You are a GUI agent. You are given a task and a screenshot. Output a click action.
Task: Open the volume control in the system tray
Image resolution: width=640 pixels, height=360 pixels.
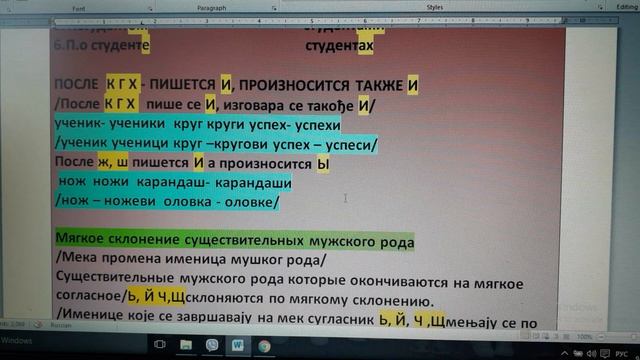coord(591,353)
